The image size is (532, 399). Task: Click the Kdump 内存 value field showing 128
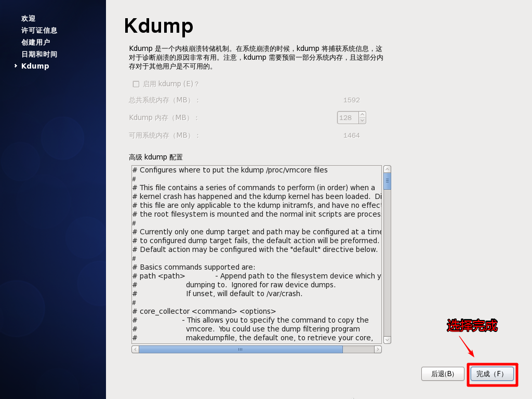tap(348, 118)
